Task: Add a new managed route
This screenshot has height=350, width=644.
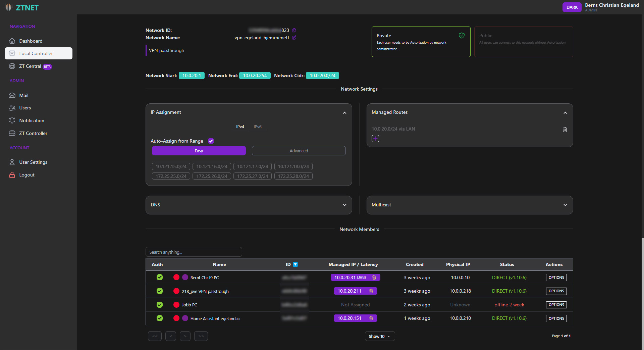Action: coord(375,138)
